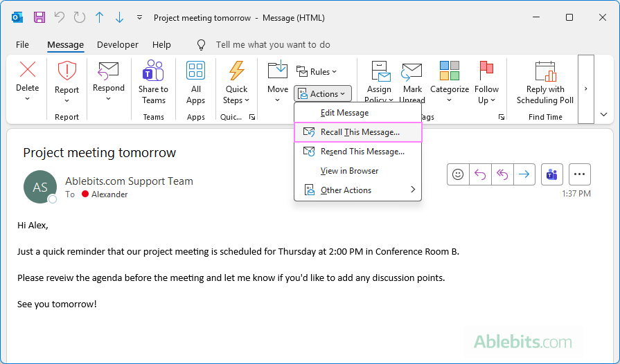Click the Undo arrow icon
Image resolution: width=620 pixels, height=364 pixels.
[x=60, y=17]
